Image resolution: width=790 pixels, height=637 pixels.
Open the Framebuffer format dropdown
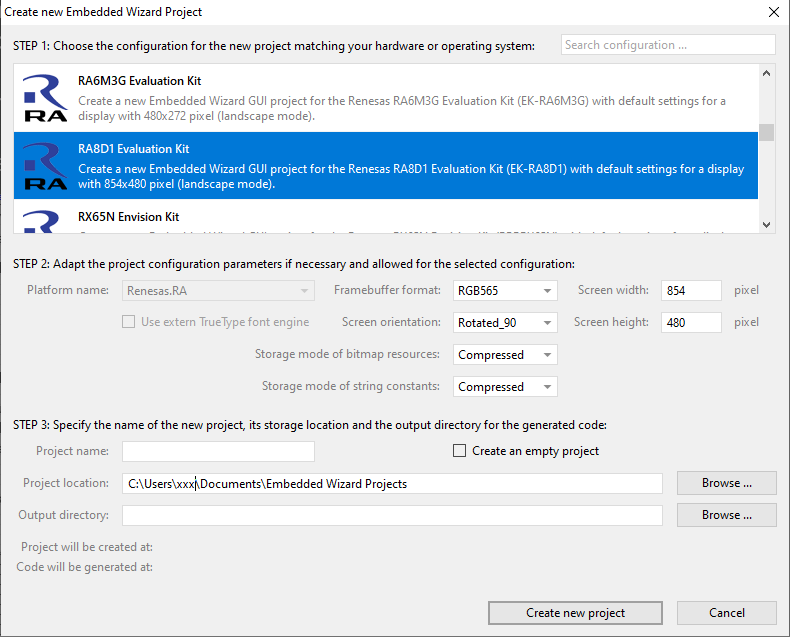505,291
